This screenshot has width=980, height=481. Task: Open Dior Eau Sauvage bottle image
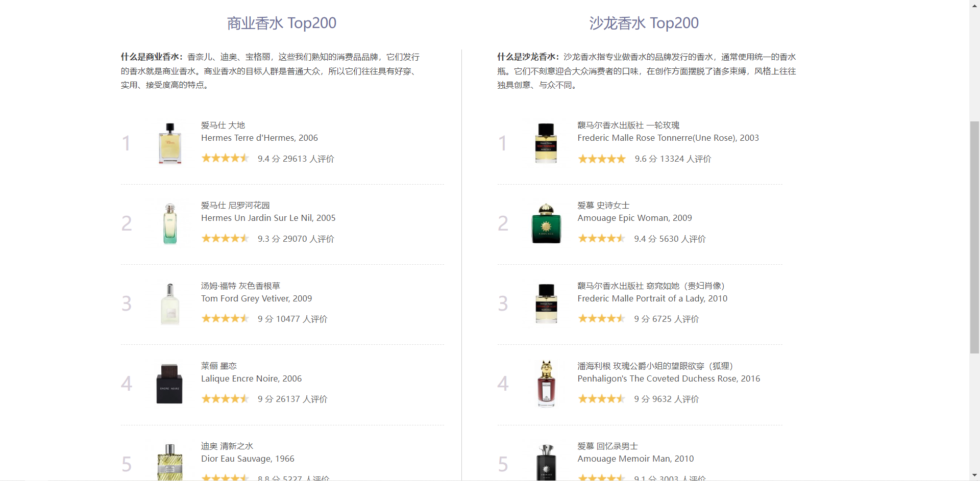coord(170,461)
